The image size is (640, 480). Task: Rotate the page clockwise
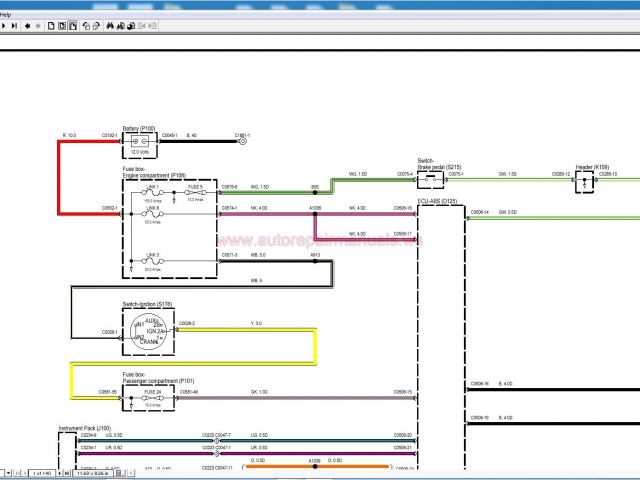(x=97, y=25)
